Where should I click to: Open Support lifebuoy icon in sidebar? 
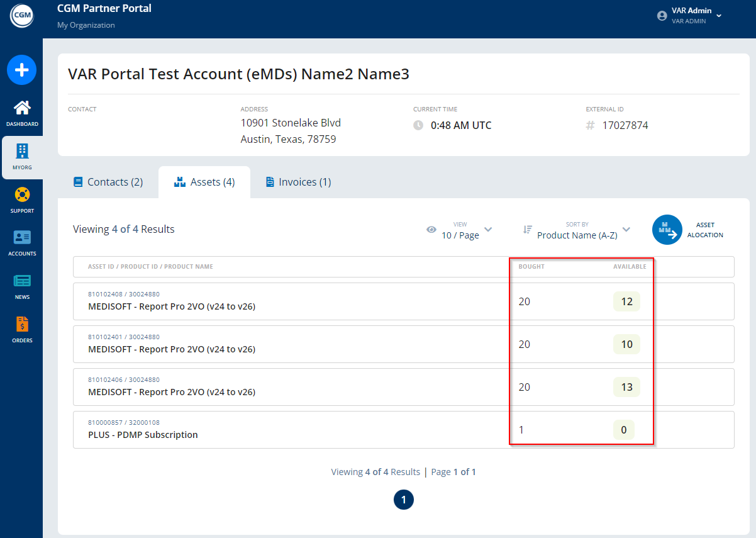tap(22, 195)
